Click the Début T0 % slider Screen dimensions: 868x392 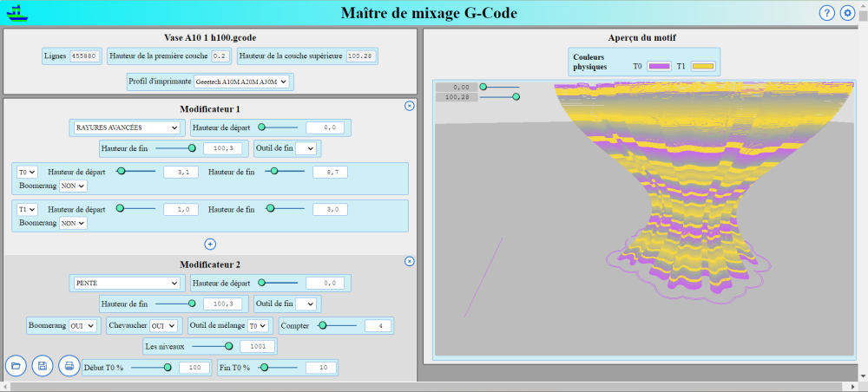point(152,367)
